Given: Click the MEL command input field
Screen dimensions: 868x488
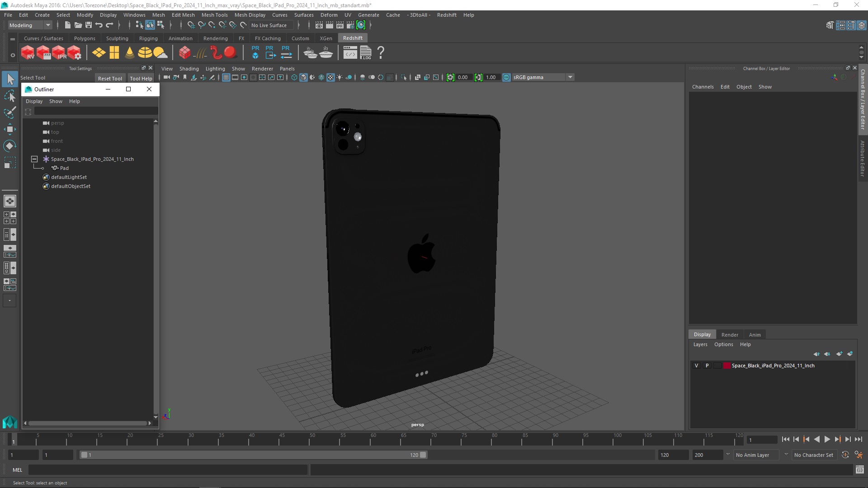Looking at the screenshot, I should [x=168, y=470].
